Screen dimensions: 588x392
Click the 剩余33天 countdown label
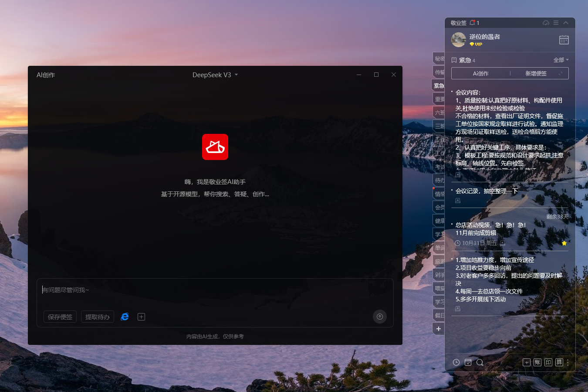pyautogui.click(x=558, y=217)
